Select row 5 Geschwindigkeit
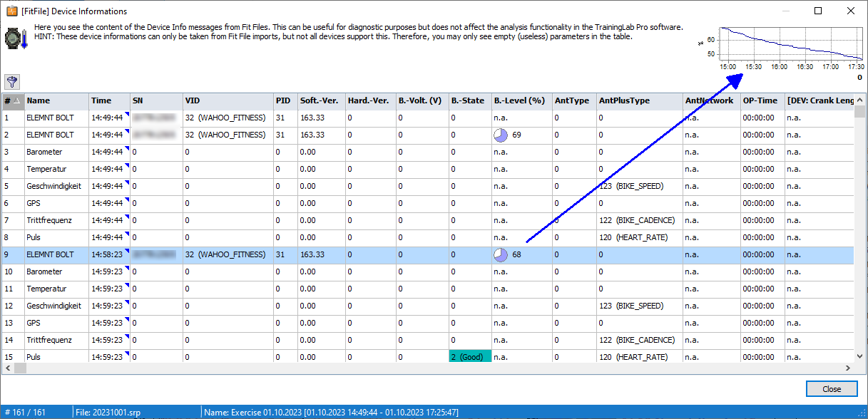The height and width of the screenshot is (419, 868). (x=428, y=186)
